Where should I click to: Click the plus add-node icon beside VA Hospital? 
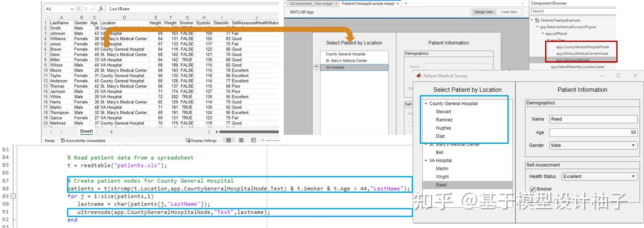(x=317, y=67)
